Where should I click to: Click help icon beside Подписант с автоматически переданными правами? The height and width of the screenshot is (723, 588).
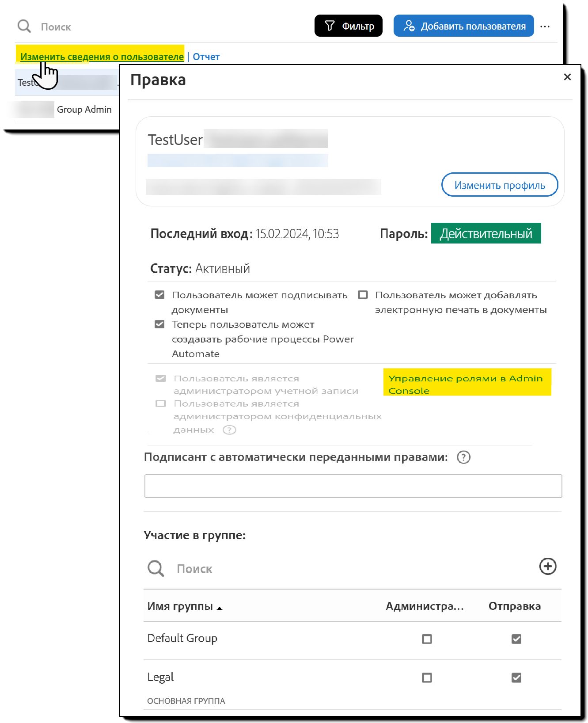tap(463, 457)
